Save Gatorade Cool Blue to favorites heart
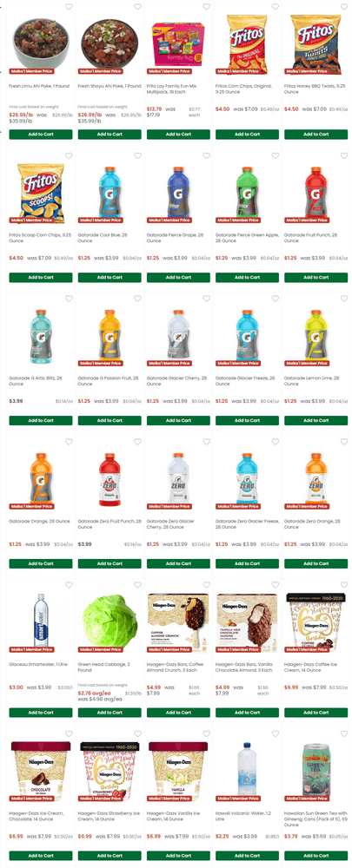The width and height of the screenshot is (352, 868). [x=137, y=156]
